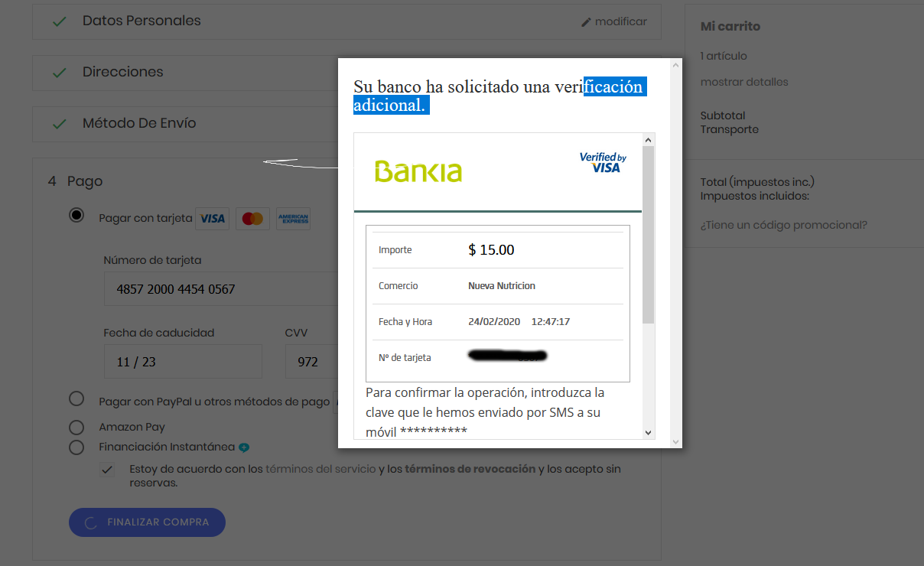
Task: Click the Datos Personales green checkmark
Action: click(59, 21)
